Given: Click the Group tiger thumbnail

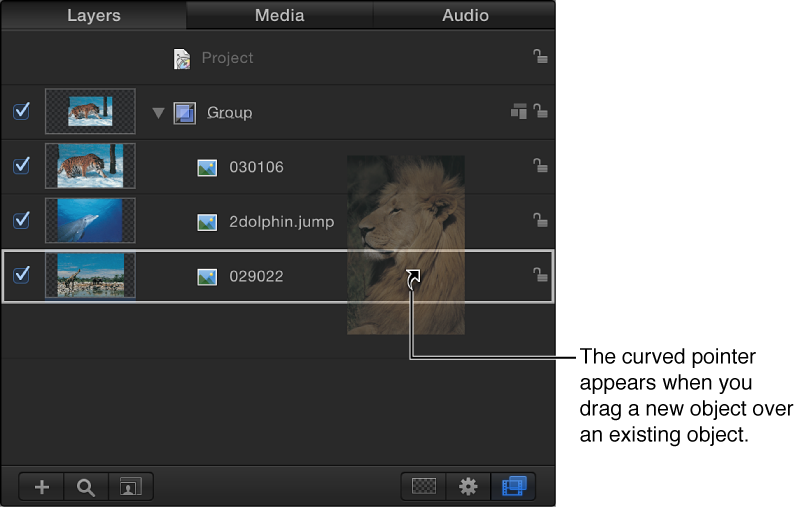Looking at the screenshot, I should [x=90, y=111].
